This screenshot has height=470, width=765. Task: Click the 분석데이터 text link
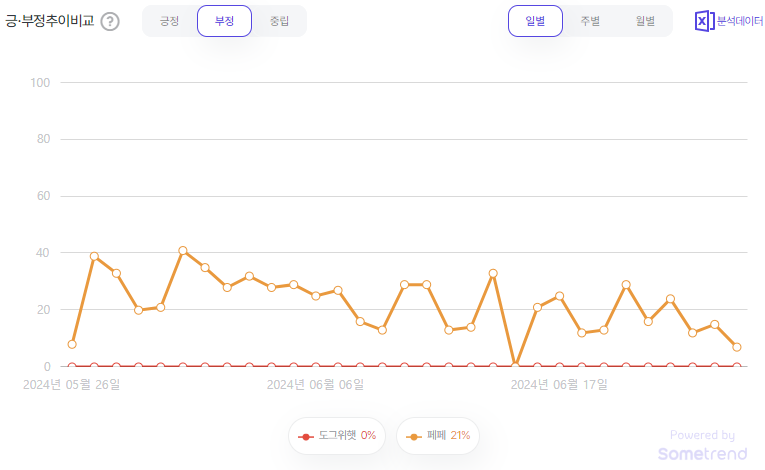tap(739, 21)
